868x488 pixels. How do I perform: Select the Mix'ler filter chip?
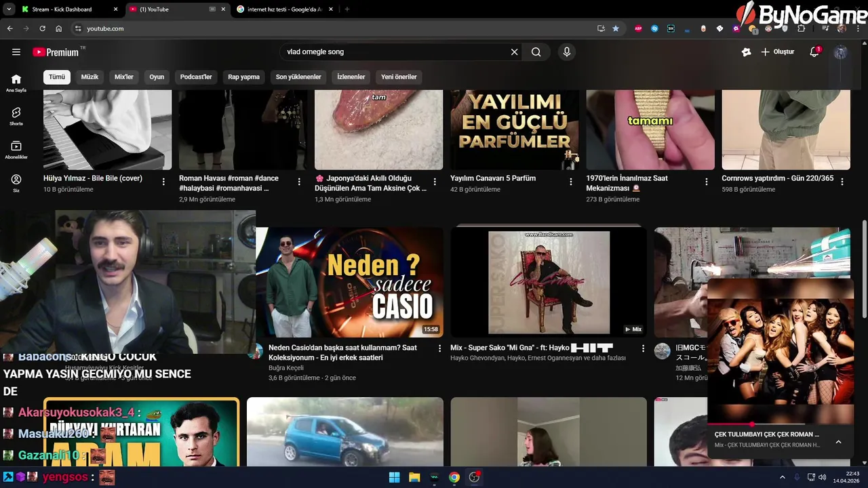[124, 77]
